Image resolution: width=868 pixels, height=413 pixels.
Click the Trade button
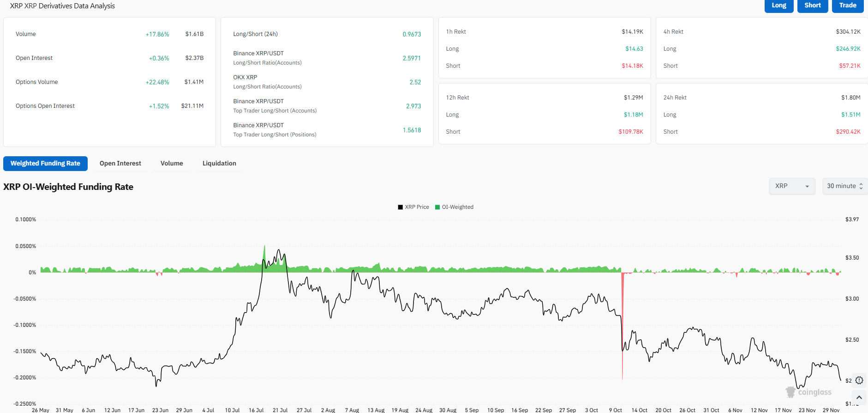pos(848,6)
